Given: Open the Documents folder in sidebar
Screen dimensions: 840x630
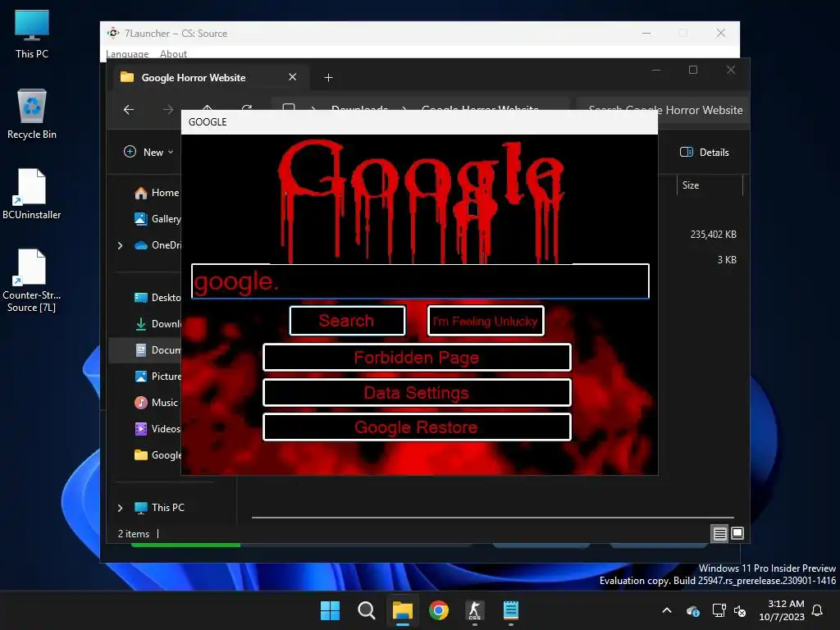Looking at the screenshot, I should pyautogui.click(x=157, y=349).
